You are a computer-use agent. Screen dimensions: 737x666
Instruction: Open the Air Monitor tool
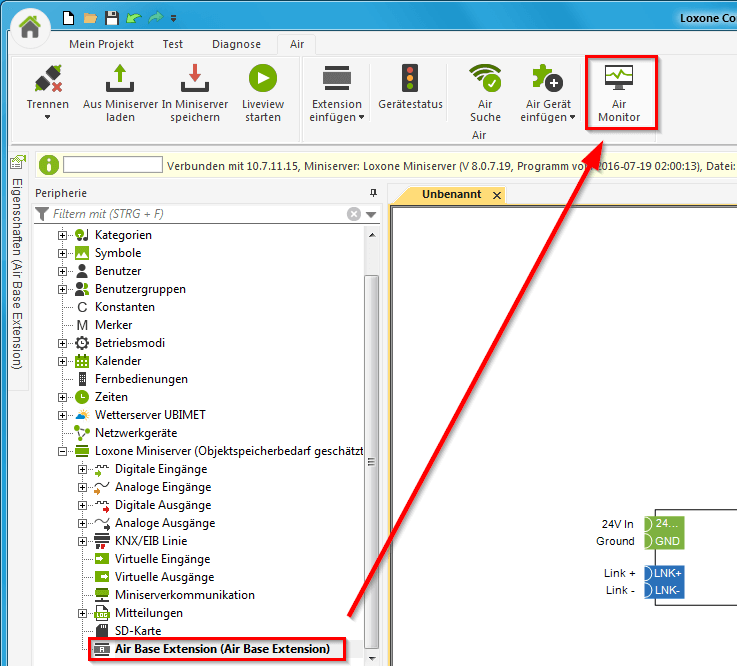point(618,93)
